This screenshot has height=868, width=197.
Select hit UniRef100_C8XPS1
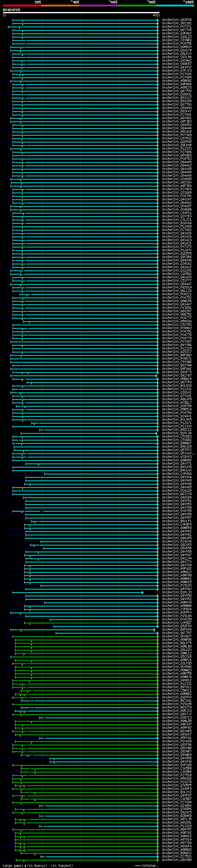[177, 213]
